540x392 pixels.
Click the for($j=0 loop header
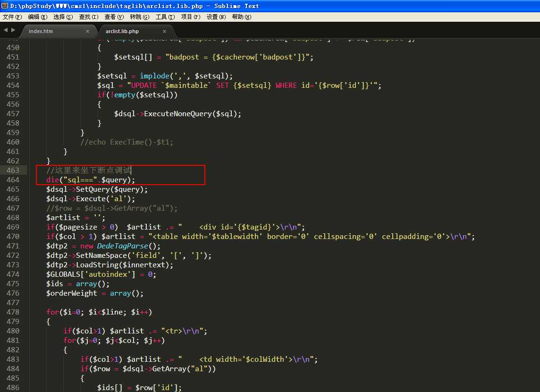(x=114, y=341)
